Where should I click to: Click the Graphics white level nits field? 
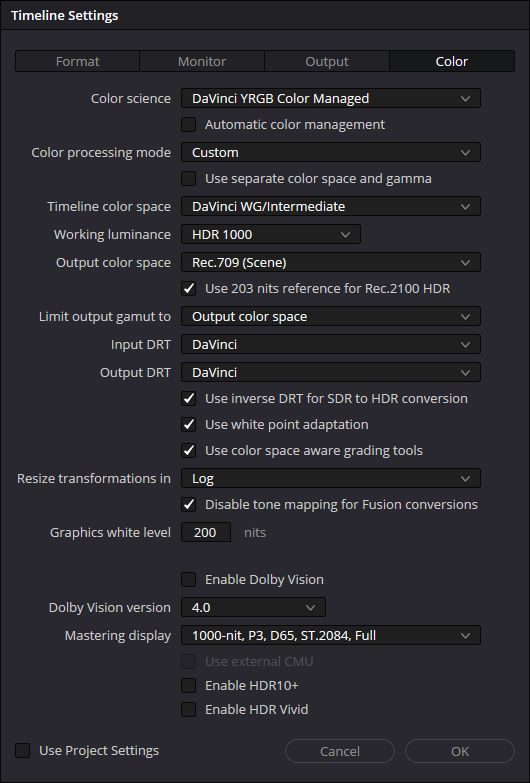pyautogui.click(x=206, y=532)
